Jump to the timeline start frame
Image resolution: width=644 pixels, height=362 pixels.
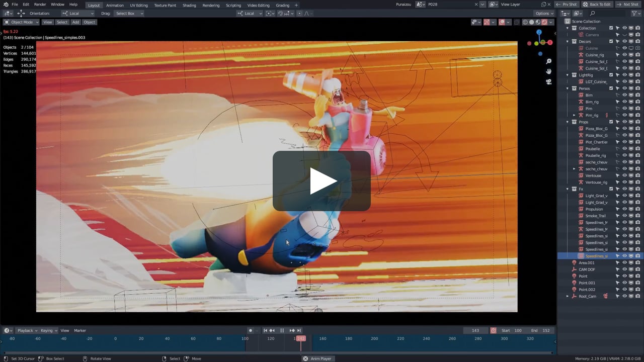point(265,330)
